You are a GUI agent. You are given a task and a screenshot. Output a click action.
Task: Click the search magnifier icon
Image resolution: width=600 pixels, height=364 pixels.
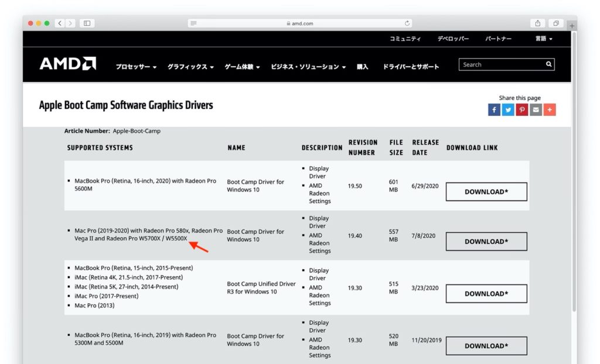(547, 64)
